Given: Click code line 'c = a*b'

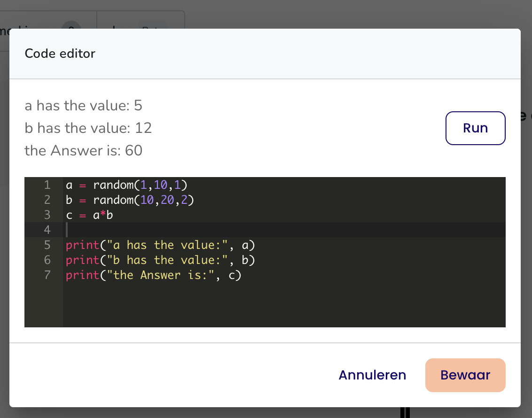Looking at the screenshot, I should pos(90,215).
